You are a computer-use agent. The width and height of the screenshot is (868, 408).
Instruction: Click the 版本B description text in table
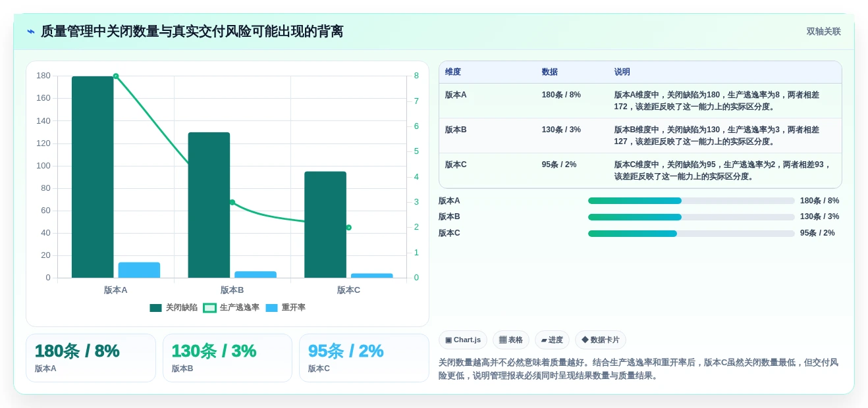tap(717, 136)
